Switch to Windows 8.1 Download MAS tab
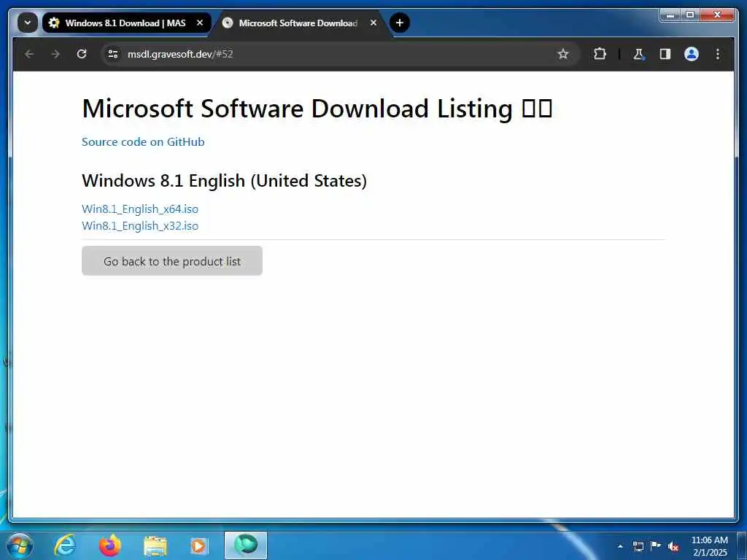 click(126, 23)
